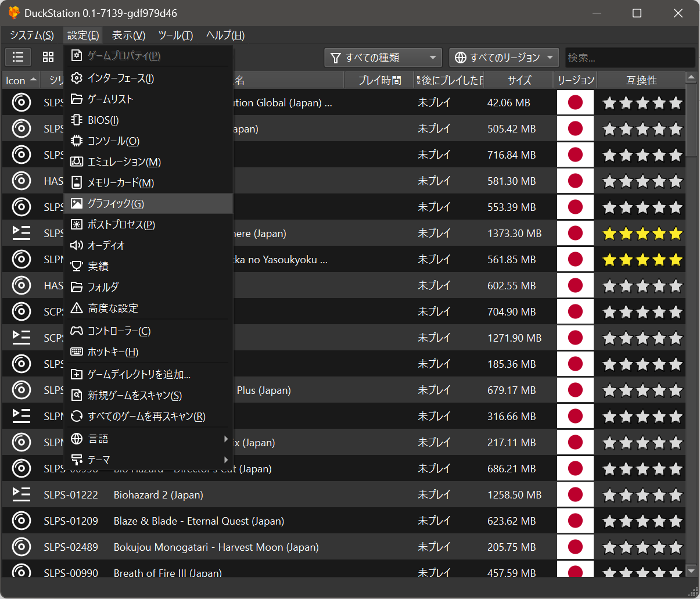Viewport: 700px width, 599px height.
Task: Switch to grid view toolbar icon
Action: [x=48, y=57]
